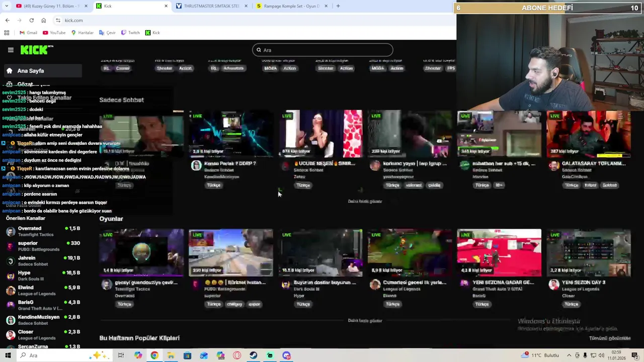Open the Kick hamburger sidebar menu

point(11,50)
